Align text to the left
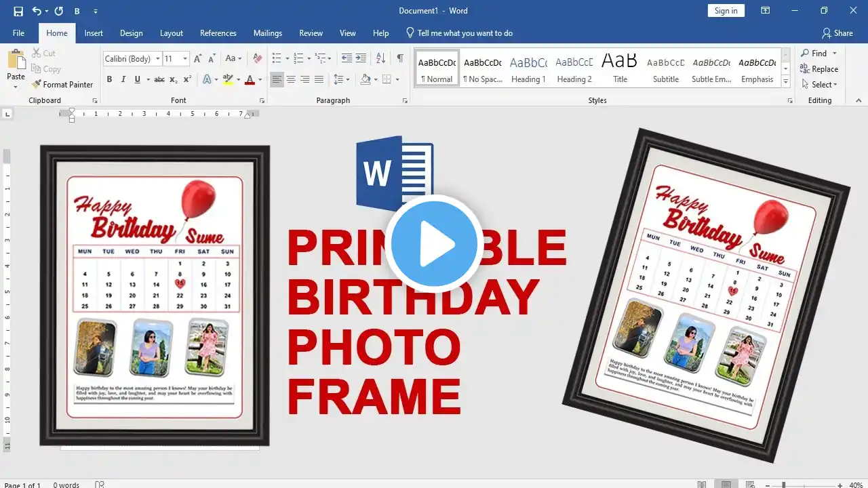The image size is (868, 488). tap(277, 80)
